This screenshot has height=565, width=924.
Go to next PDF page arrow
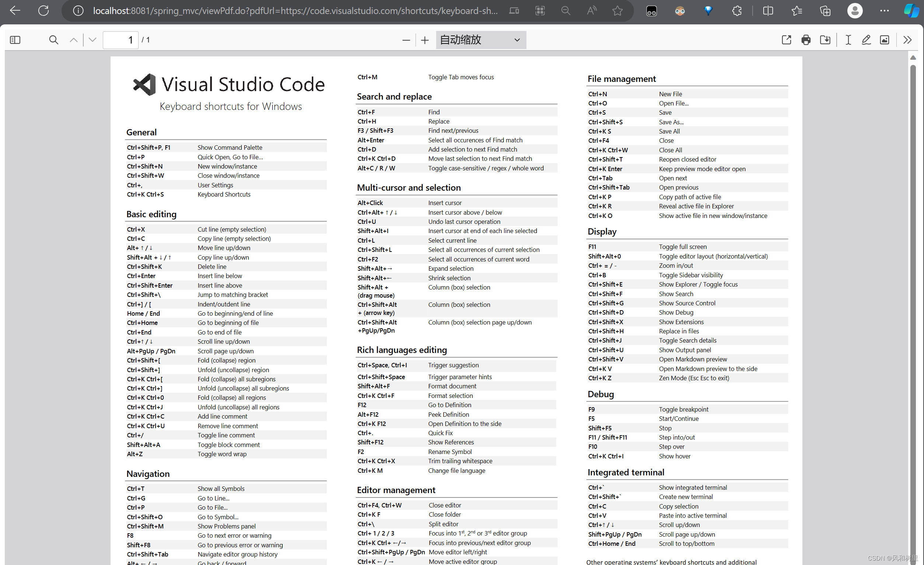[92, 40]
